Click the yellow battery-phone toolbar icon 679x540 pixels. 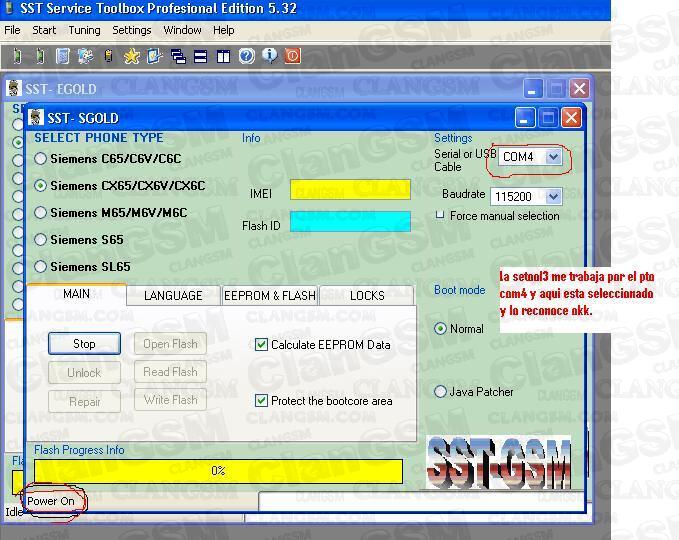pyautogui.click(x=109, y=56)
